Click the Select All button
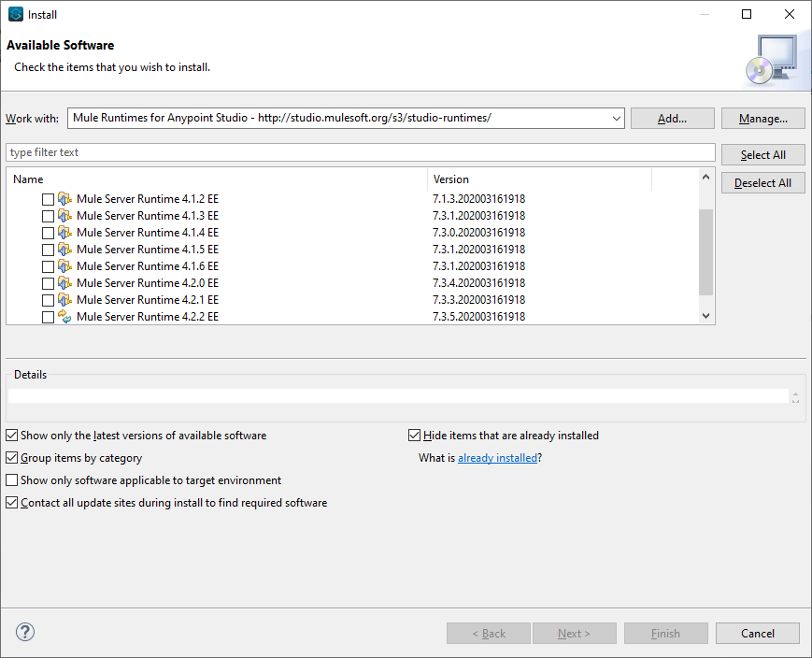The height and width of the screenshot is (658, 812). pyautogui.click(x=762, y=155)
